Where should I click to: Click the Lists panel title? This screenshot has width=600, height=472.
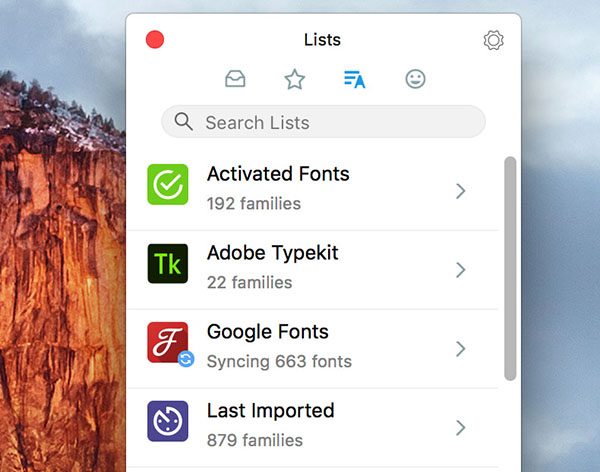pyautogui.click(x=323, y=40)
